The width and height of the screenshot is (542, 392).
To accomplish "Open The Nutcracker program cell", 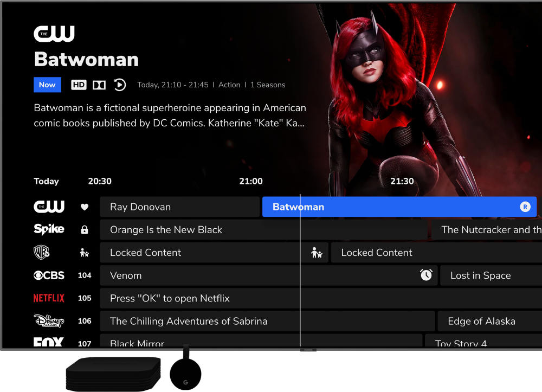I will coord(487,229).
